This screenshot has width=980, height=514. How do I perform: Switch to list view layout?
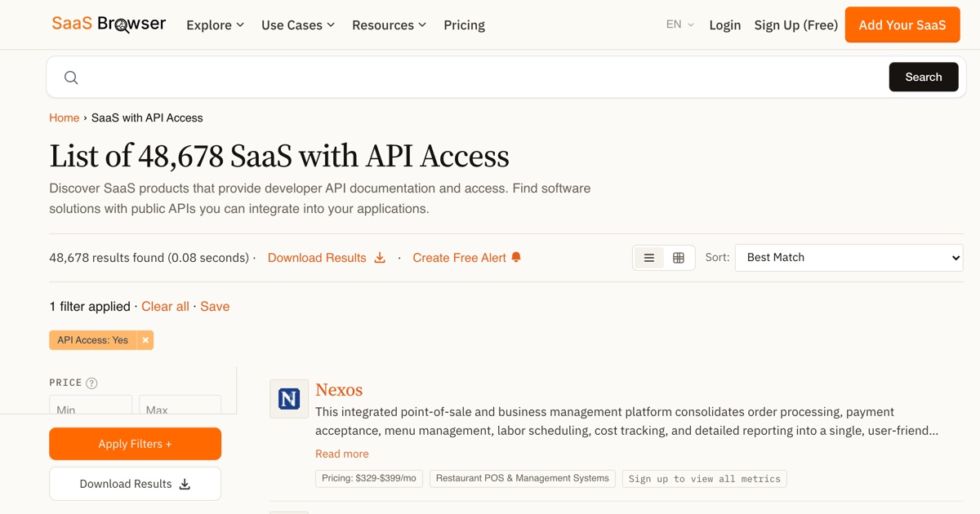coord(649,258)
